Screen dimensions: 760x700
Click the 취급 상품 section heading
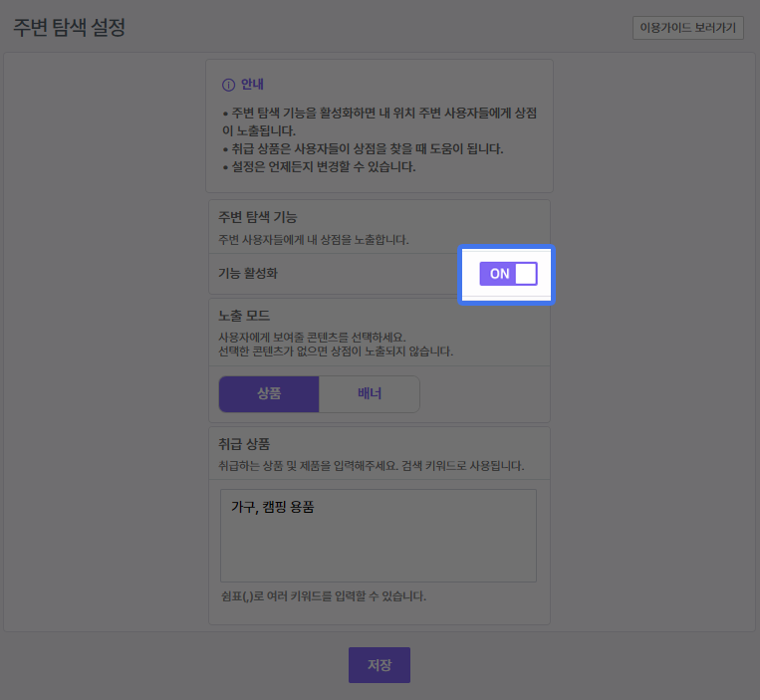(244, 443)
